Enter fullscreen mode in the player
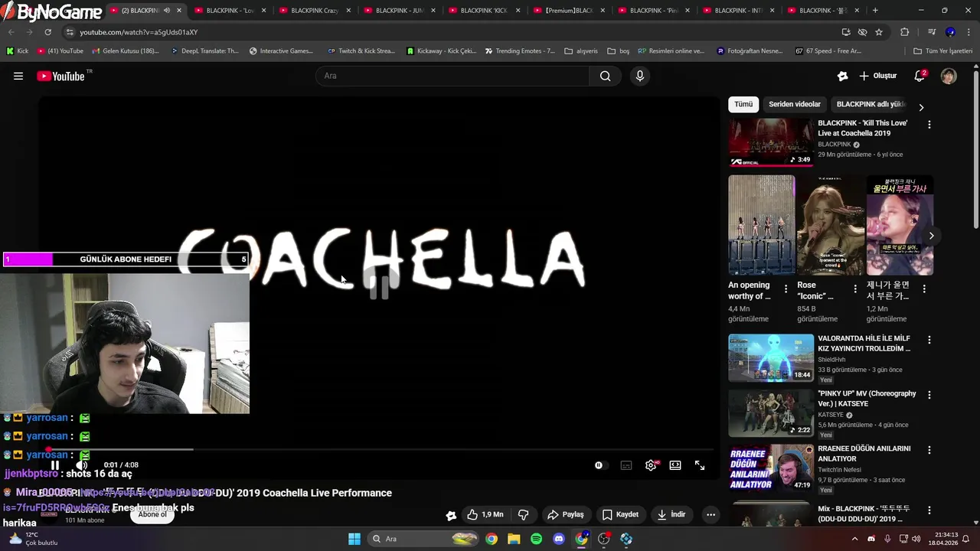 click(x=700, y=465)
